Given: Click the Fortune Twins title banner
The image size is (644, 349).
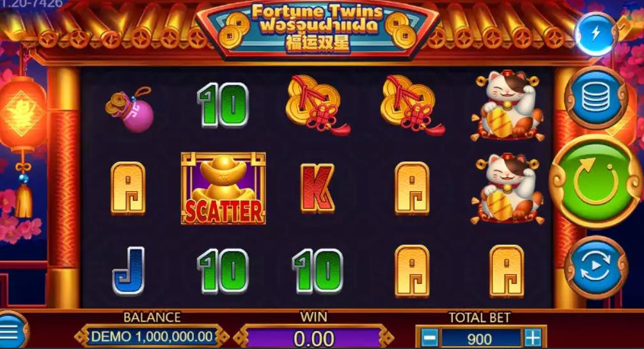Looking at the screenshot, I should pos(317,29).
